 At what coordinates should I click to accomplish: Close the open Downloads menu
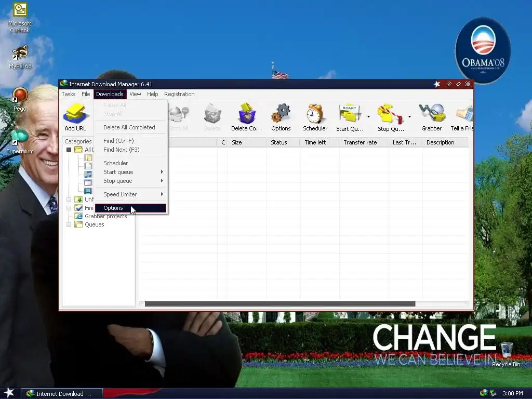pyautogui.click(x=110, y=94)
